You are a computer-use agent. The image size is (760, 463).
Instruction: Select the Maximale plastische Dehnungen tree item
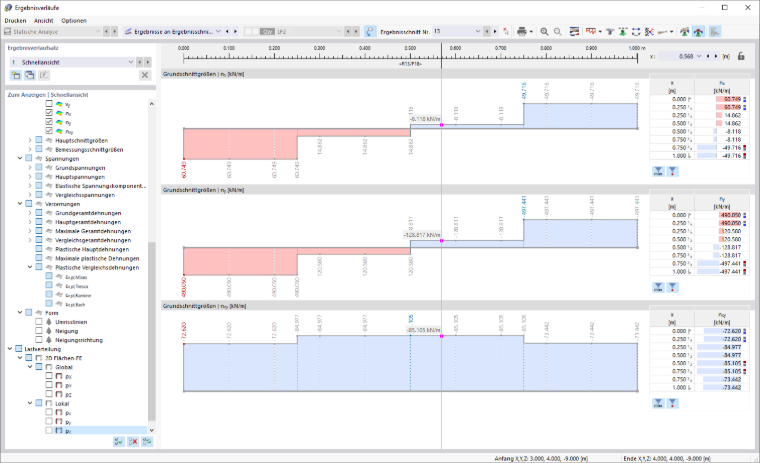(97, 258)
